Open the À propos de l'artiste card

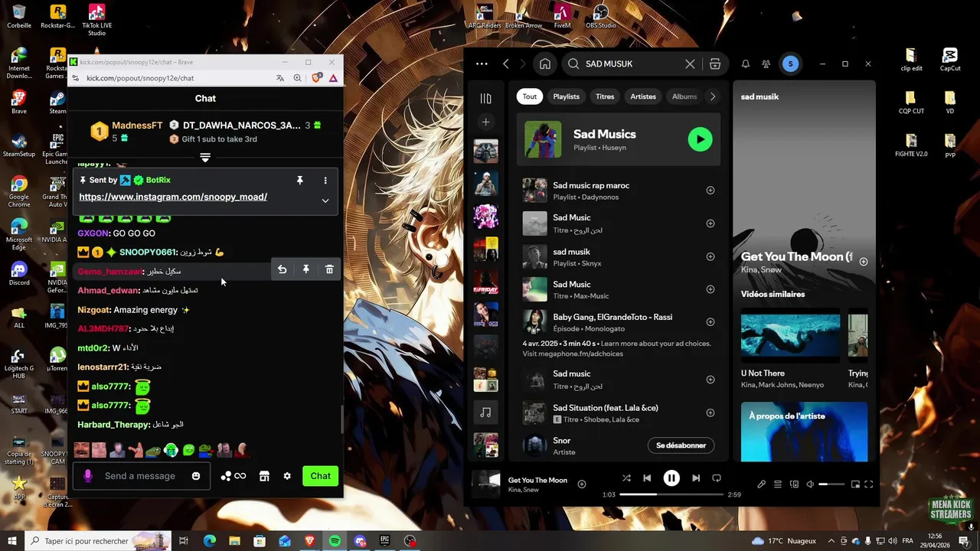point(804,432)
